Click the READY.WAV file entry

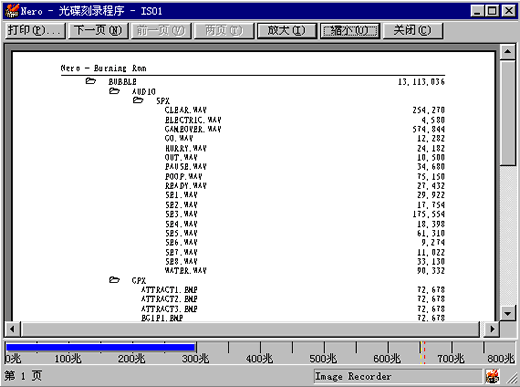[x=186, y=186]
